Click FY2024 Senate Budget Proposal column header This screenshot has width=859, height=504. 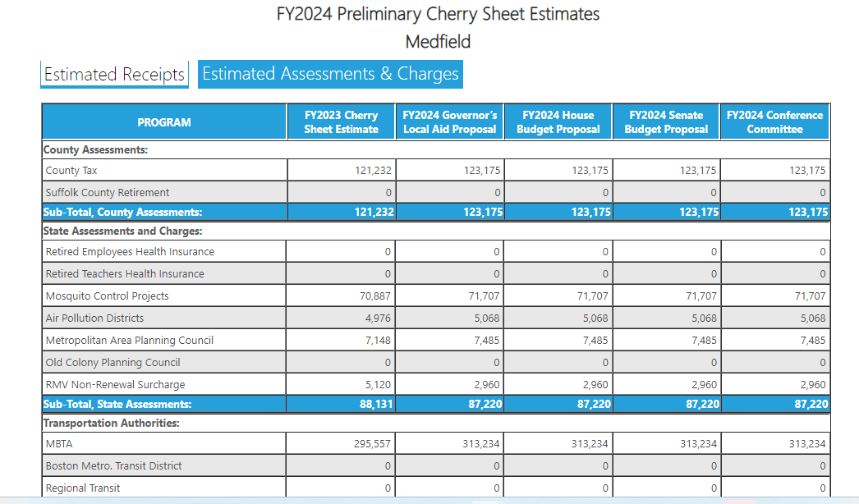(666, 122)
